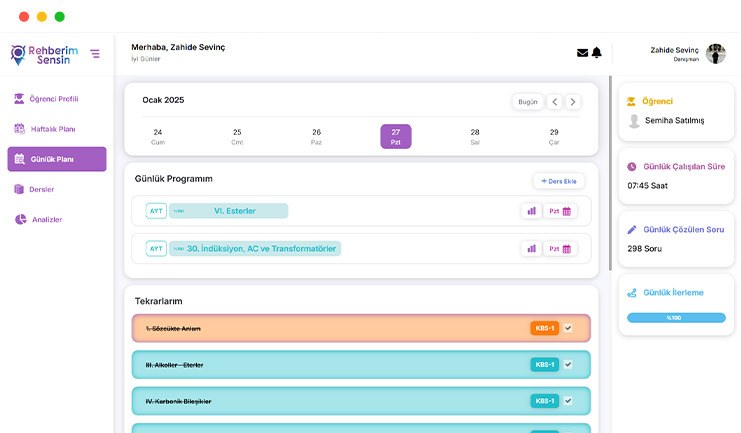This screenshot has width=741, height=433.
Task: Toggle the III. Alkoller - Eterler checkbox
Action: point(568,365)
